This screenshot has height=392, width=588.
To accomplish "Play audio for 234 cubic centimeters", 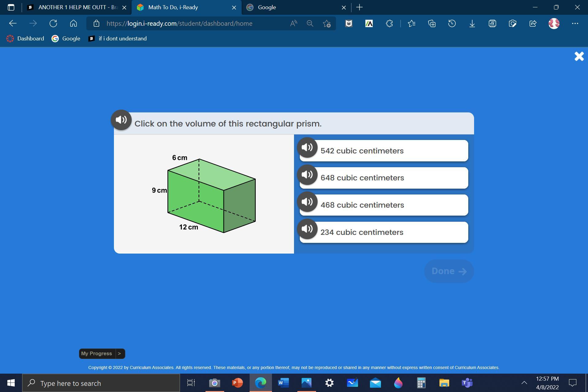I will [307, 229].
